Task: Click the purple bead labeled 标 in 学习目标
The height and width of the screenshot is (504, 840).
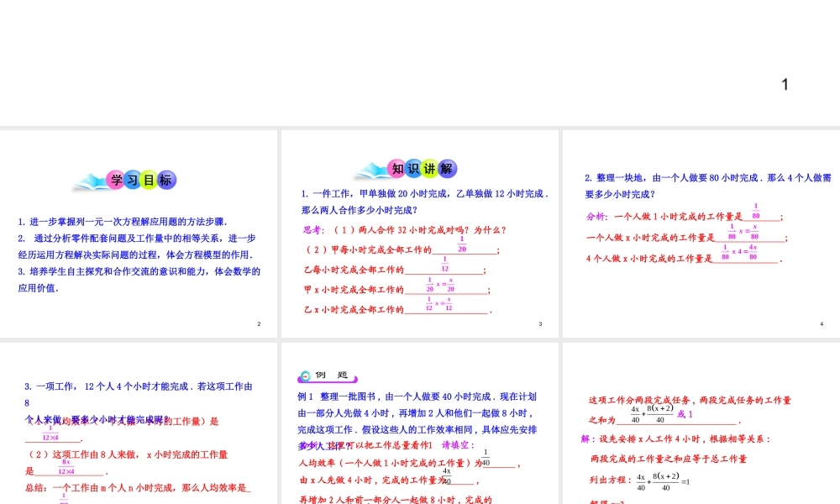Action: (165, 180)
